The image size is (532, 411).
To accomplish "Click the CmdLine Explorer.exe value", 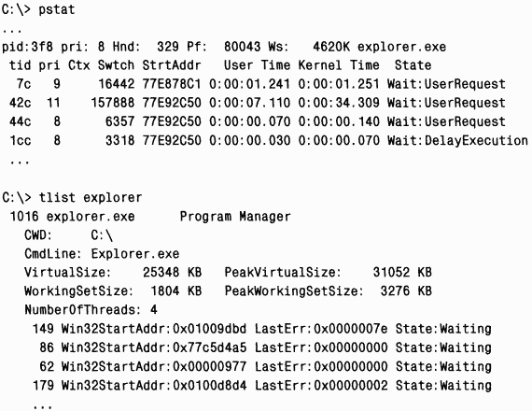I will (135, 254).
